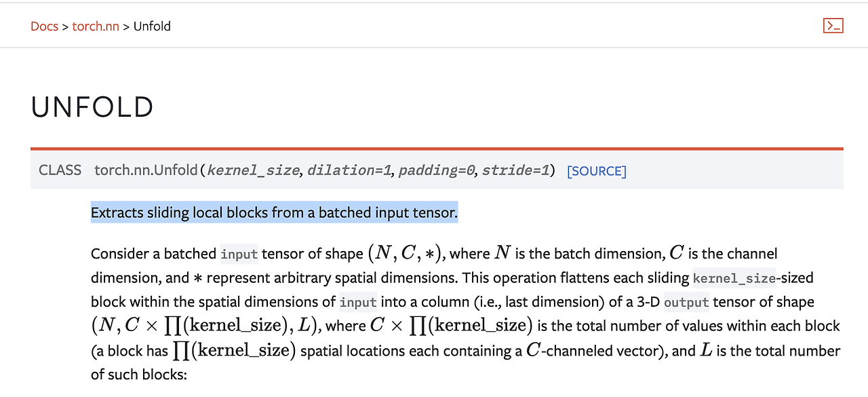Image resolution: width=868 pixels, height=397 pixels.
Task: Select the kernel_size parameter in the signature
Action: click(x=252, y=170)
